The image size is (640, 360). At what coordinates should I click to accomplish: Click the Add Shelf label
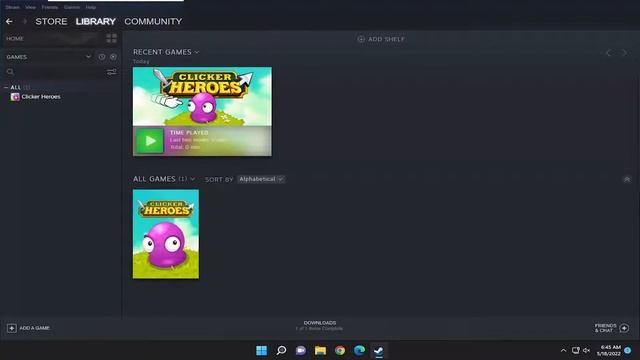[386, 39]
